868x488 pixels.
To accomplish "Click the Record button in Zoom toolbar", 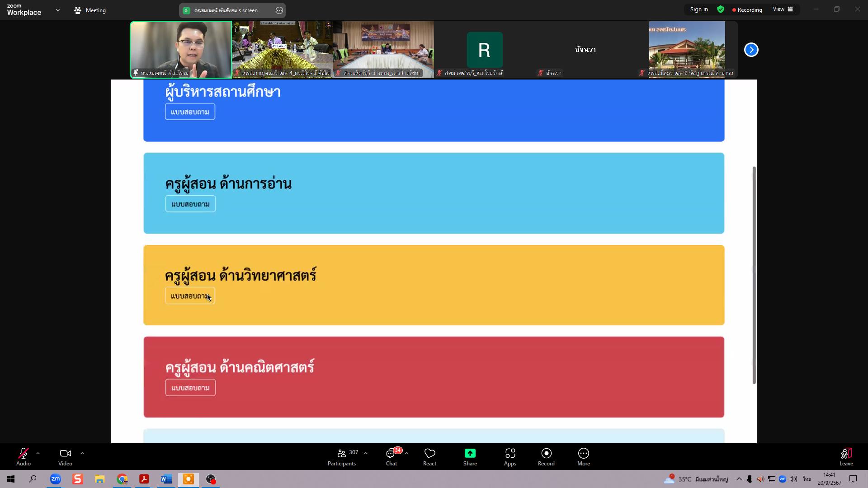I will tap(546, 456).
